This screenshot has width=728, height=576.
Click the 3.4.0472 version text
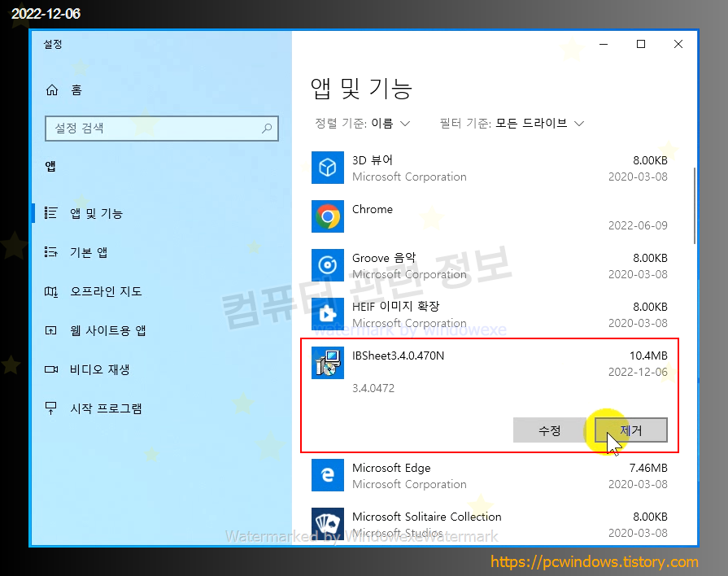pyautogui.click(x=373, y=388)
